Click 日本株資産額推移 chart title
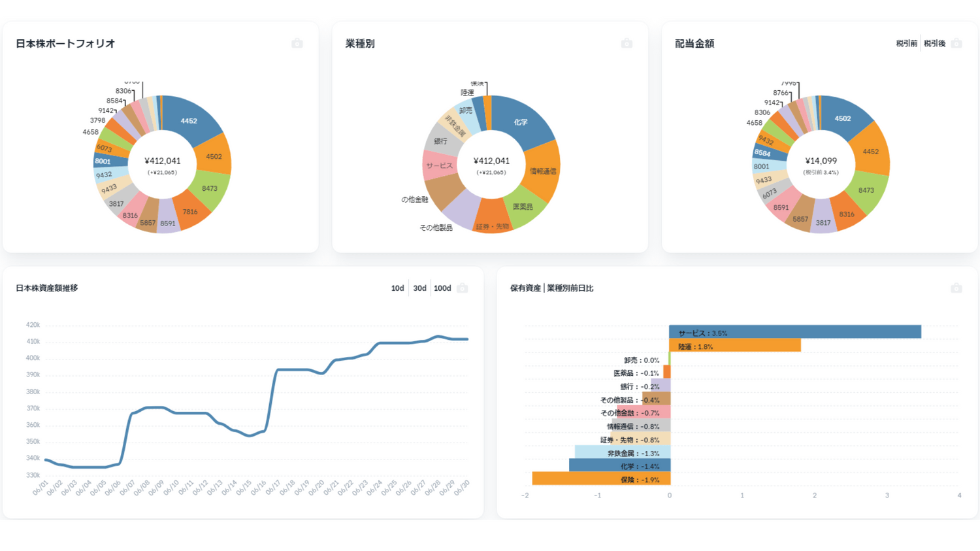This screenshot has height=551, width=980. [46, 288]
